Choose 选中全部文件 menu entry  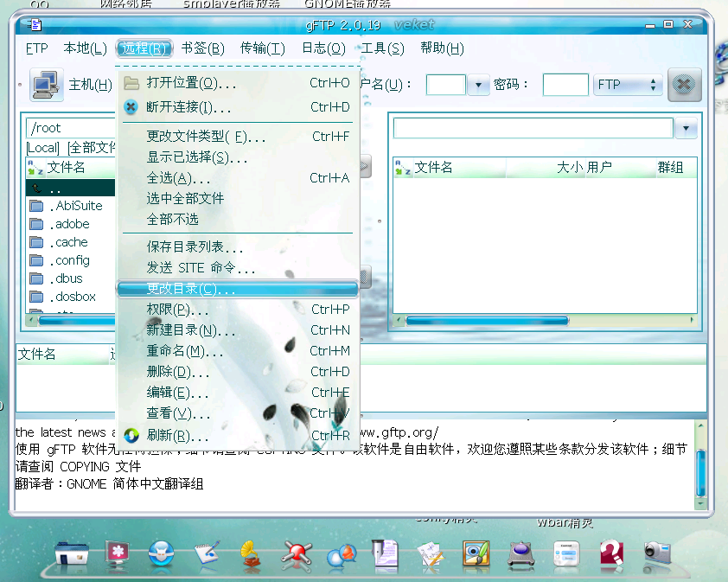(x=237, y=199)
